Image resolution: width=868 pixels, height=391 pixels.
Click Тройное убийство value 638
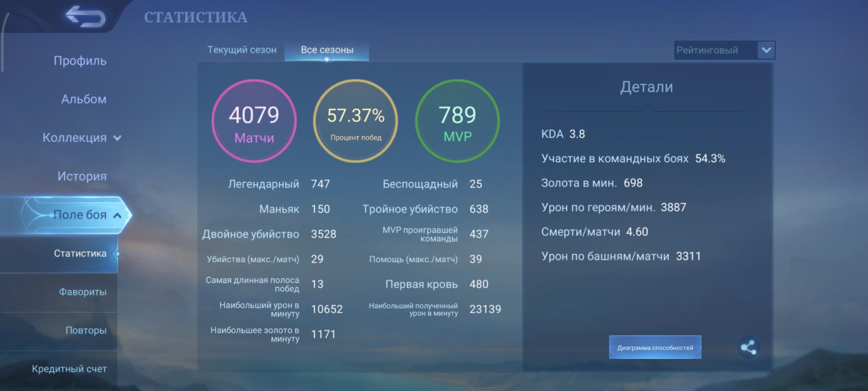pos(479,209)
